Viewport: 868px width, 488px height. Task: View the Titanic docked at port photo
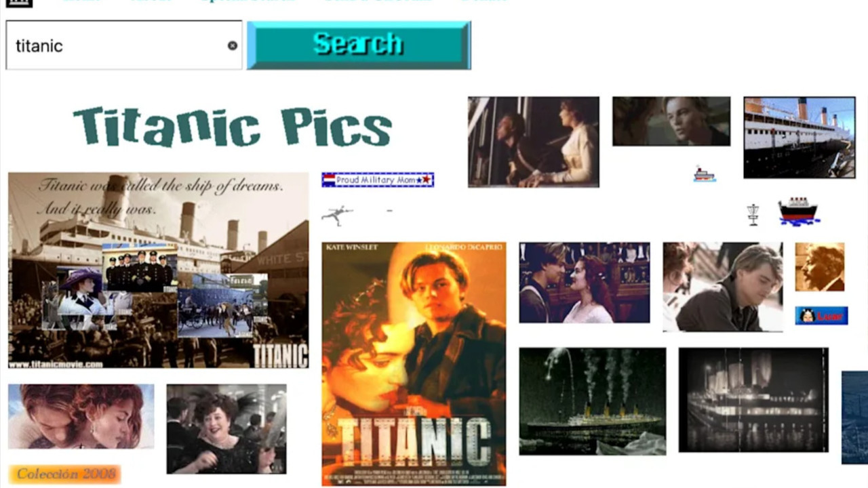click(799, 137)
